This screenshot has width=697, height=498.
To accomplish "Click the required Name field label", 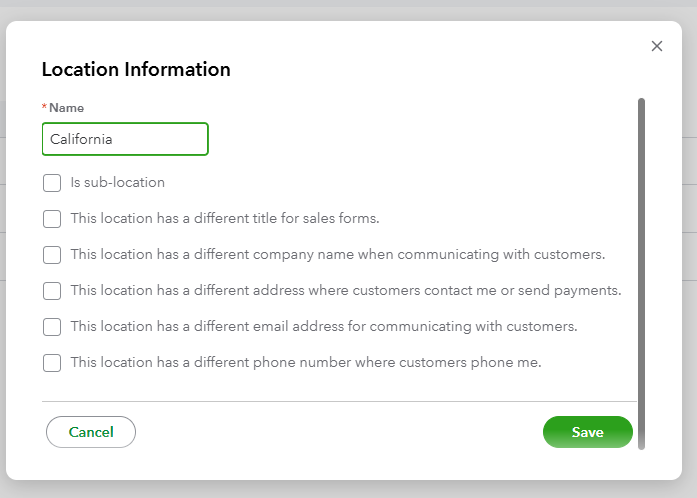I will click(66, 108).
